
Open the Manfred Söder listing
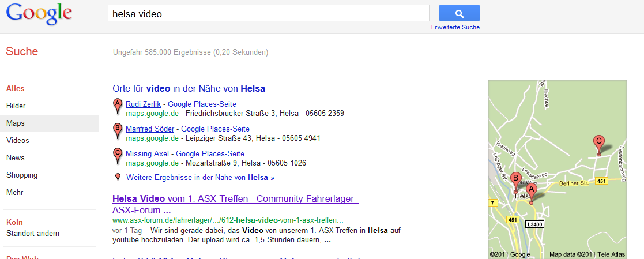point(149,129)
